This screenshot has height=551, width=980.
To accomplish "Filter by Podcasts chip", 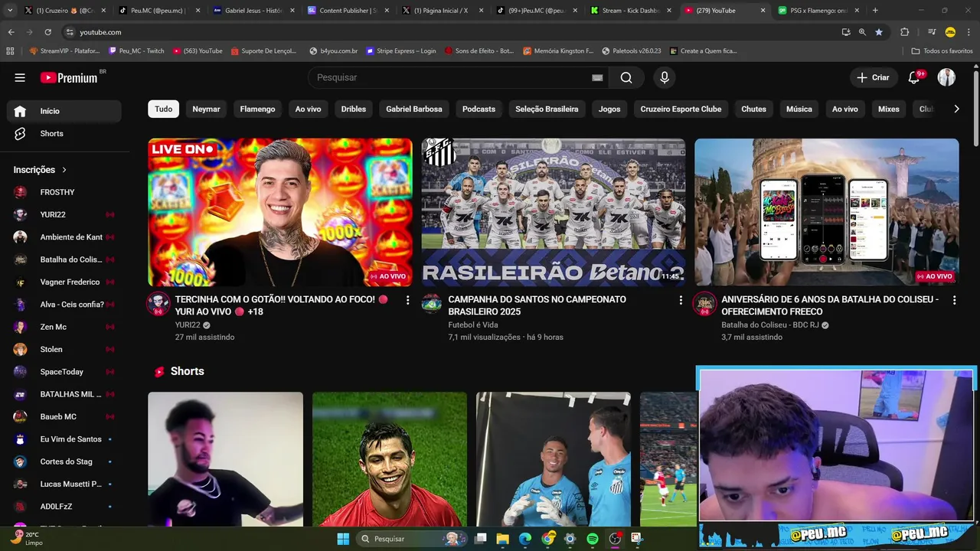I will [x=479, y=109].
